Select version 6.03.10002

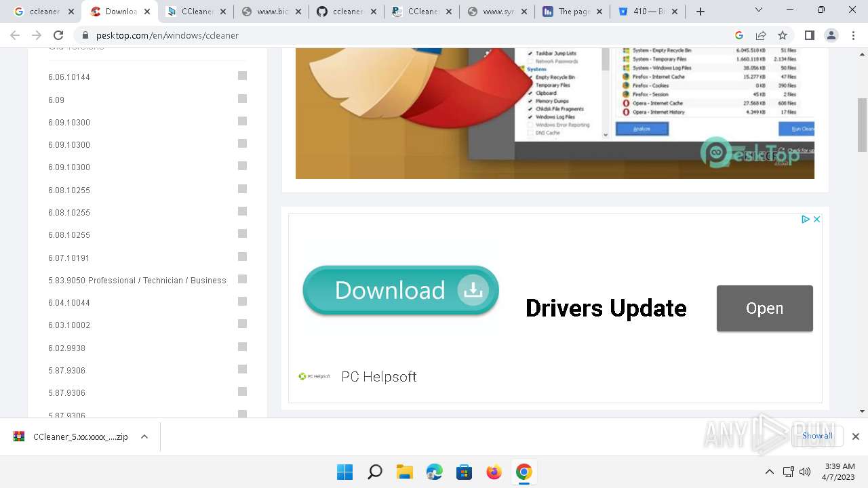tap(69, 325)
